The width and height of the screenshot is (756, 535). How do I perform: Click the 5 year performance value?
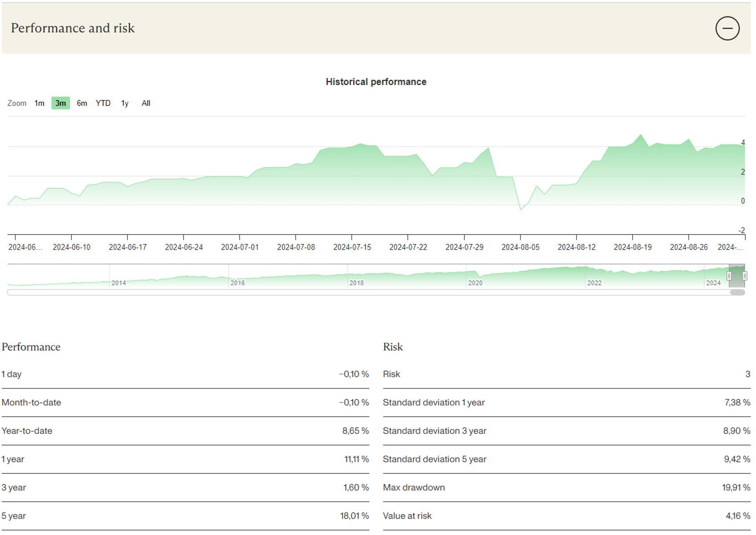pyautogui.click(x=354, y=515)
